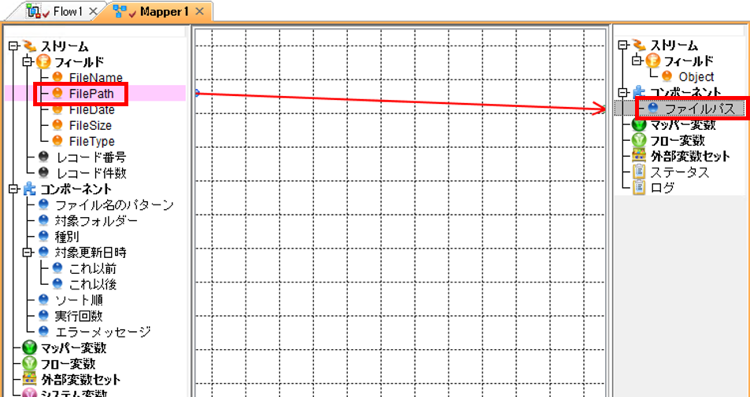
Task: Click the right Object field icon
Action: 667,77
